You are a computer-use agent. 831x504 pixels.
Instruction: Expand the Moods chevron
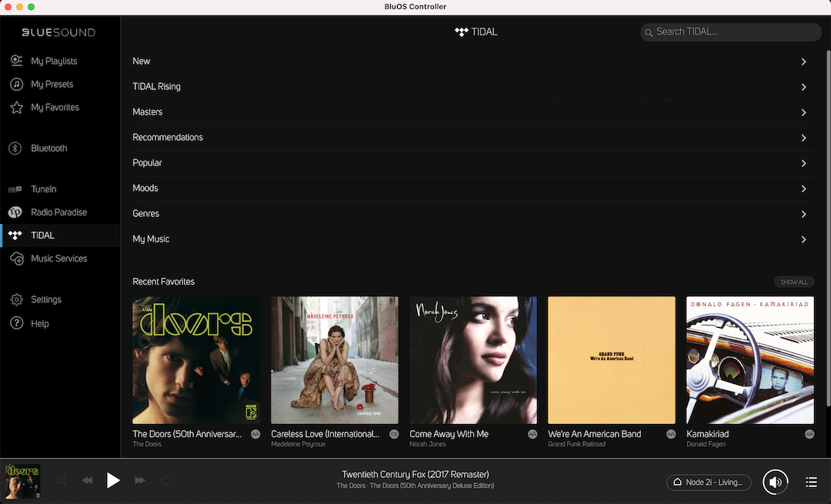[x=803, y=189]
